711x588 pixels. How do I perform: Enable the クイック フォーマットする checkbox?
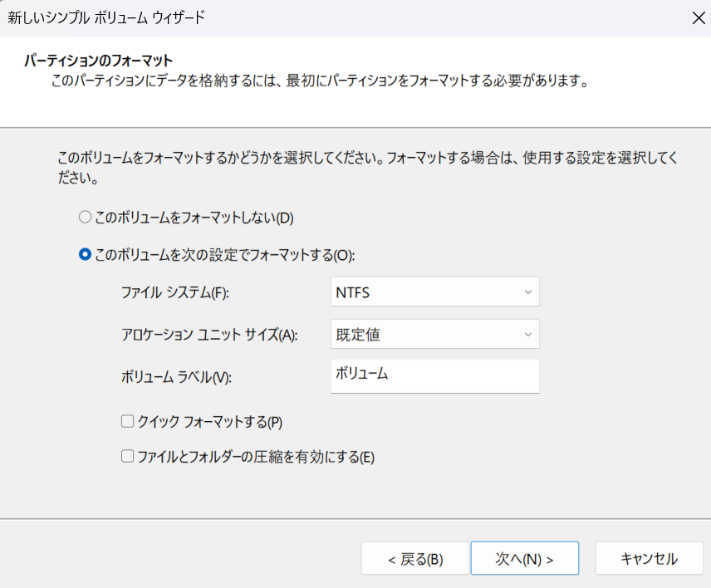coord(126,422)
